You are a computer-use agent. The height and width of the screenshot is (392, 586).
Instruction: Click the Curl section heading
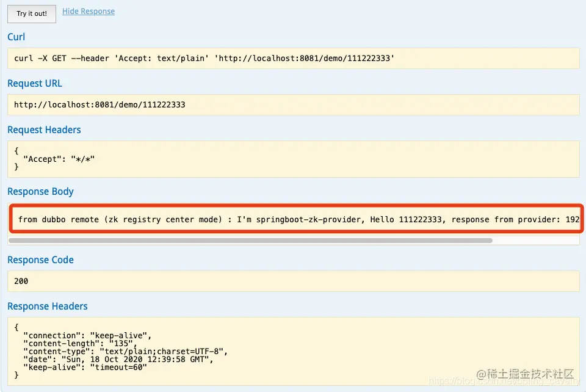point(16,37)
